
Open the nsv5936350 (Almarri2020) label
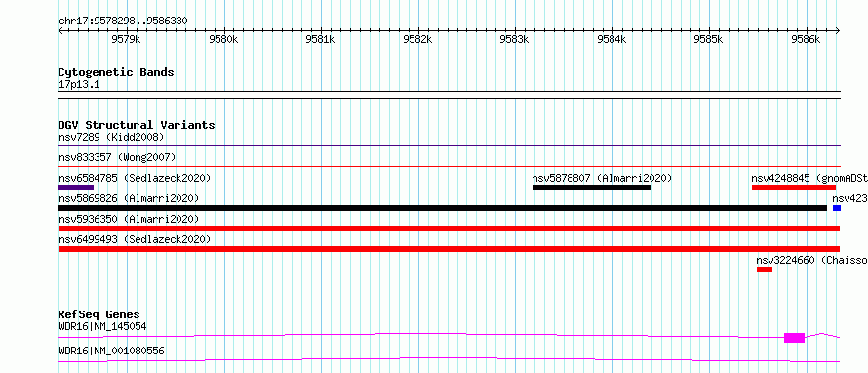(129, 219)
